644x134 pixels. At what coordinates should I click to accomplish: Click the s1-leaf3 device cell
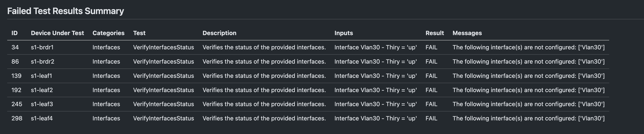(42, 104)
